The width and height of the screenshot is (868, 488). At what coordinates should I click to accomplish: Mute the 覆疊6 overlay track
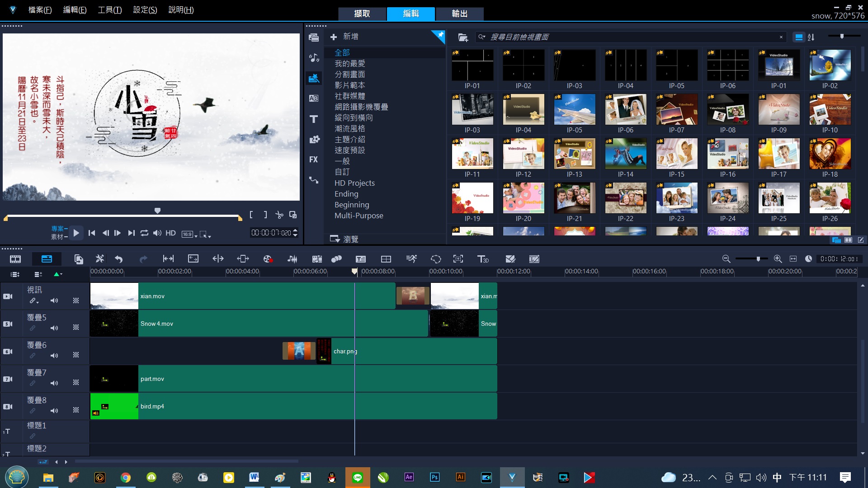[54, 356]
